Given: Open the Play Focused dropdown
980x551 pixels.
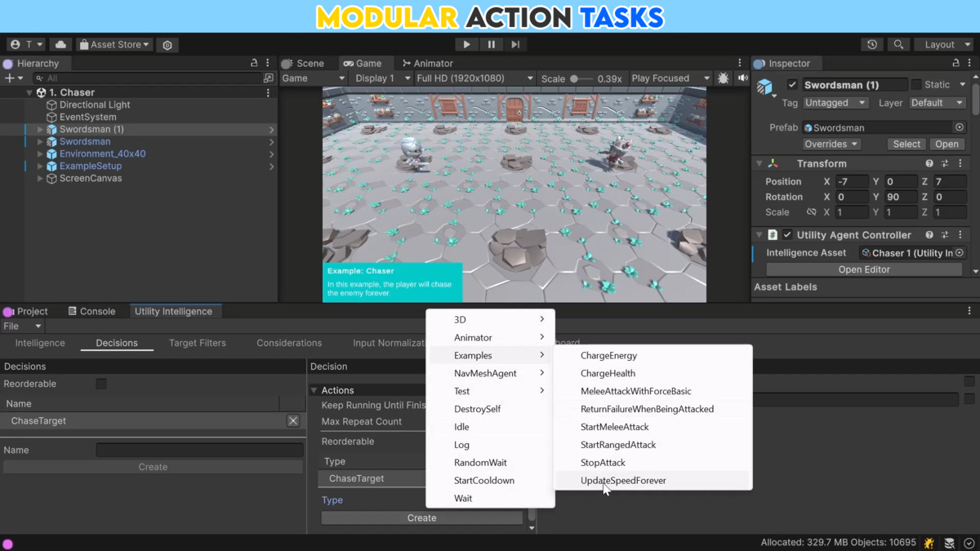Looking at the screenshot, I should [670, 78].
